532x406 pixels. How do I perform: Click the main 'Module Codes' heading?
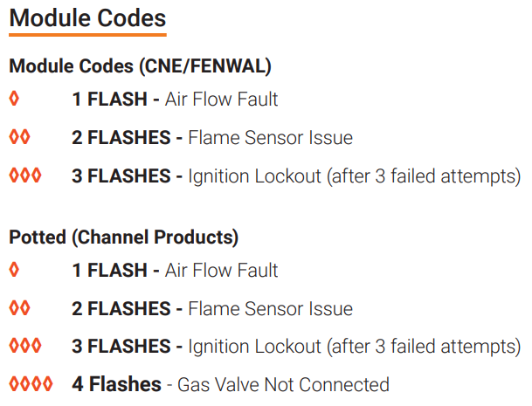click(x=87, y=17)
